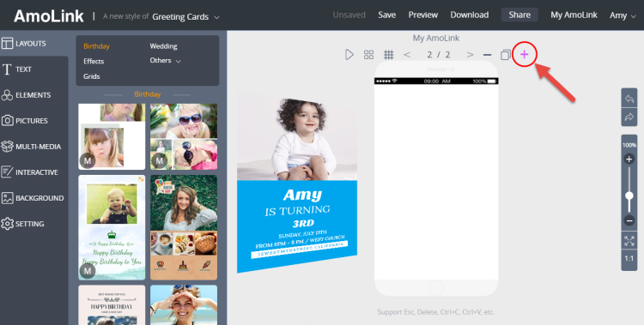
Task: Click the redo arrow button
Action: click(x=629, y=117)
